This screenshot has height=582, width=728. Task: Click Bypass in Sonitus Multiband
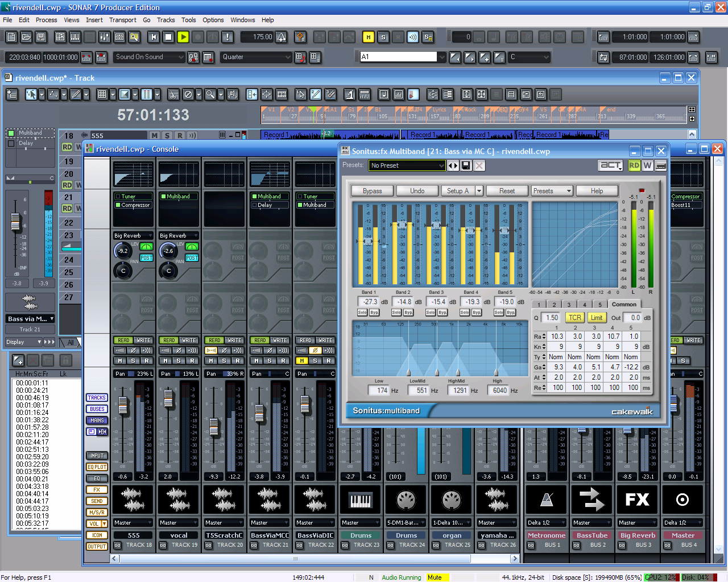coord(373,191)
